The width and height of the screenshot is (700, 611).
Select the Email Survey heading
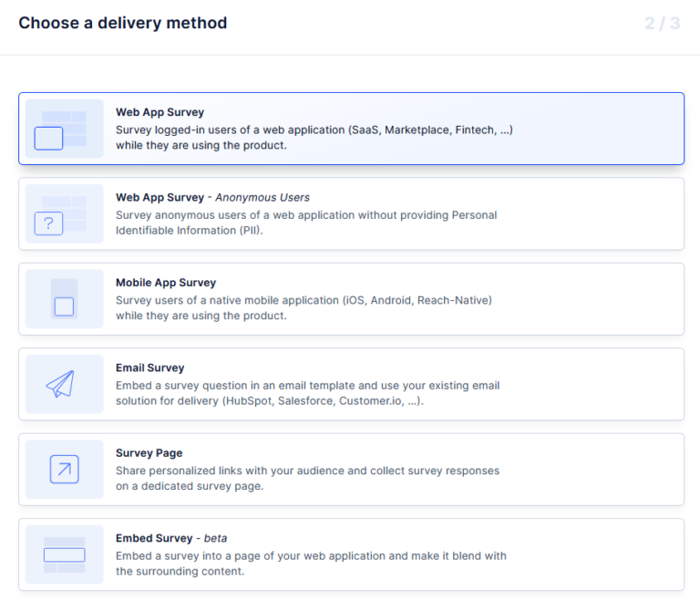[x=149, y=368]
